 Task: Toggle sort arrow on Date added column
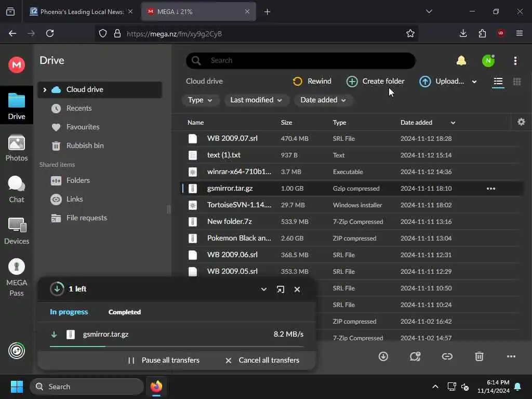coord(453,123)
